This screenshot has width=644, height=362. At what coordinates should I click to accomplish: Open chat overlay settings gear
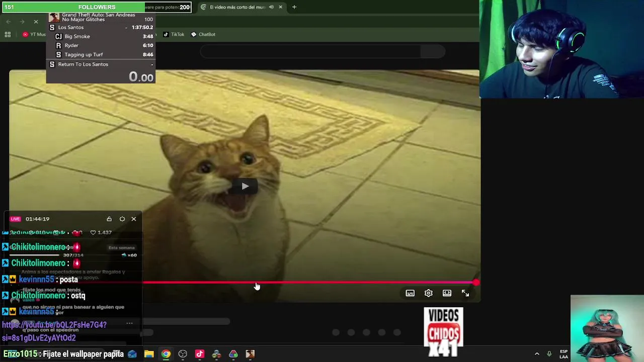pos(122,219)
